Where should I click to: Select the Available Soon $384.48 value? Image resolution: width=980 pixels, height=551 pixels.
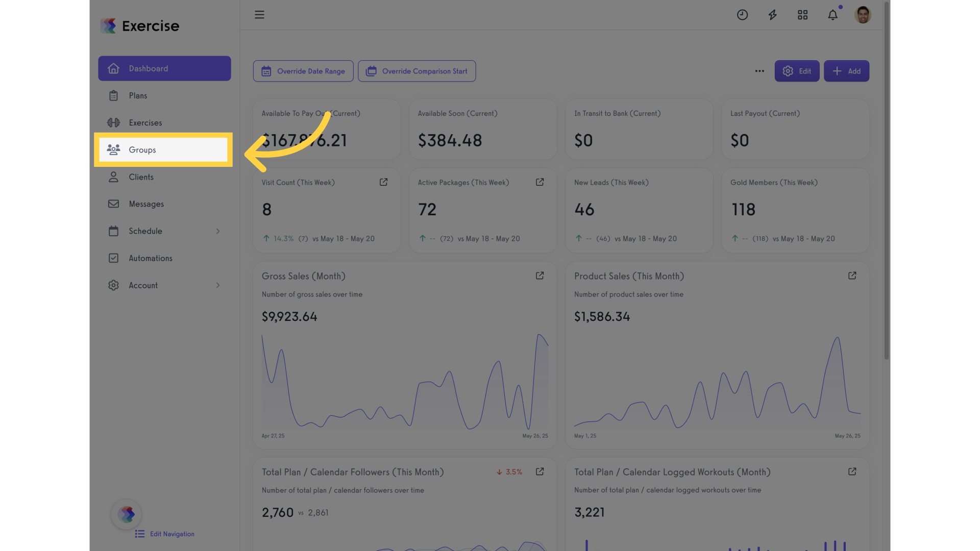pyautogui.click(x=450, y=140)
